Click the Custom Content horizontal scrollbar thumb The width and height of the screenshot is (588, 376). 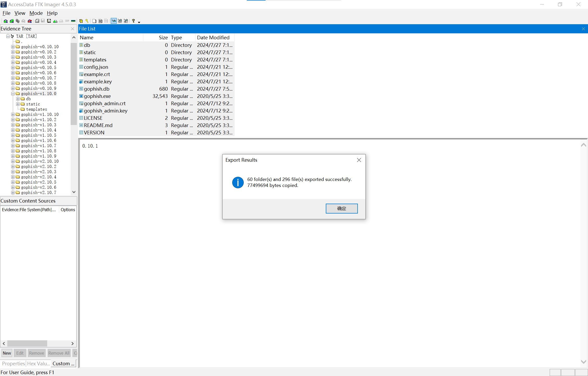[27, 343]
